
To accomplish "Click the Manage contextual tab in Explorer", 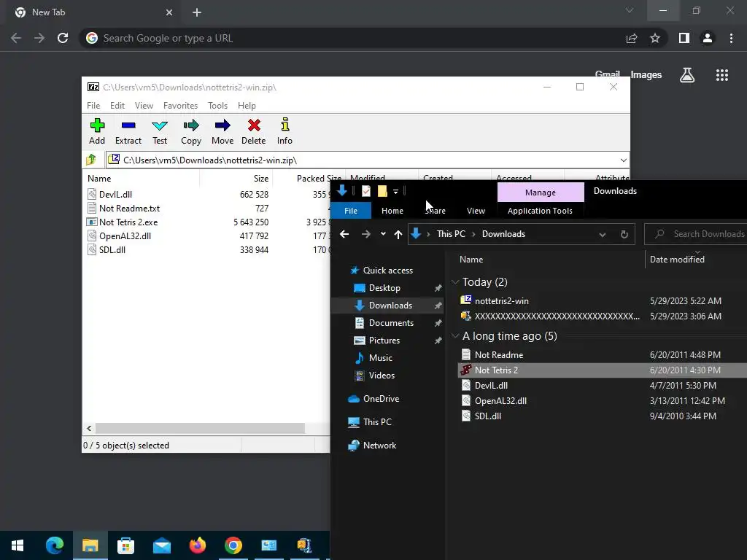I will point(541,192).
